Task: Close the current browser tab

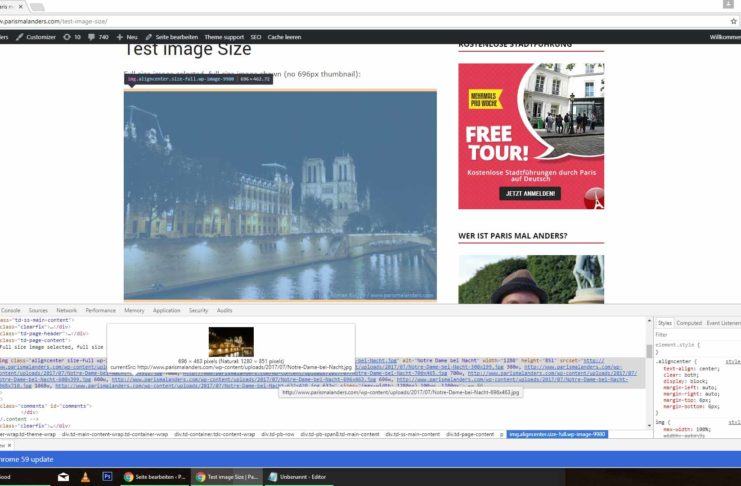Action: 20,7
